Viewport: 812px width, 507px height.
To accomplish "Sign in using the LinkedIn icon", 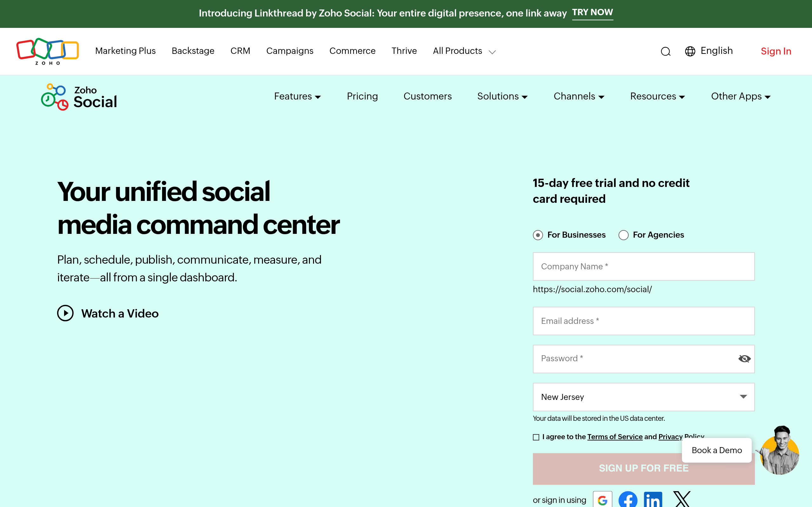I will (653, 499).
